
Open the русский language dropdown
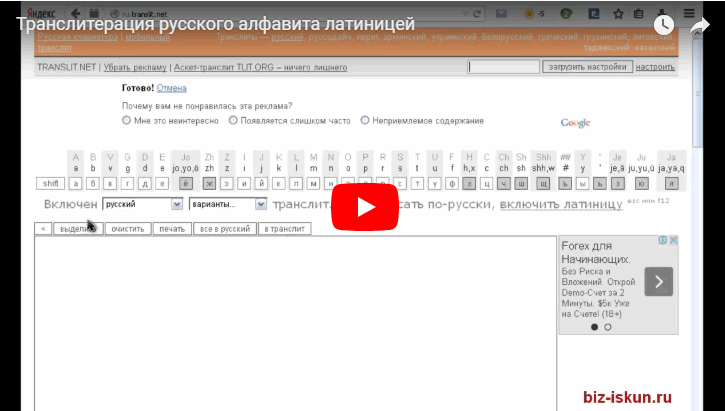pyautogui.click(x=143, y=204)
